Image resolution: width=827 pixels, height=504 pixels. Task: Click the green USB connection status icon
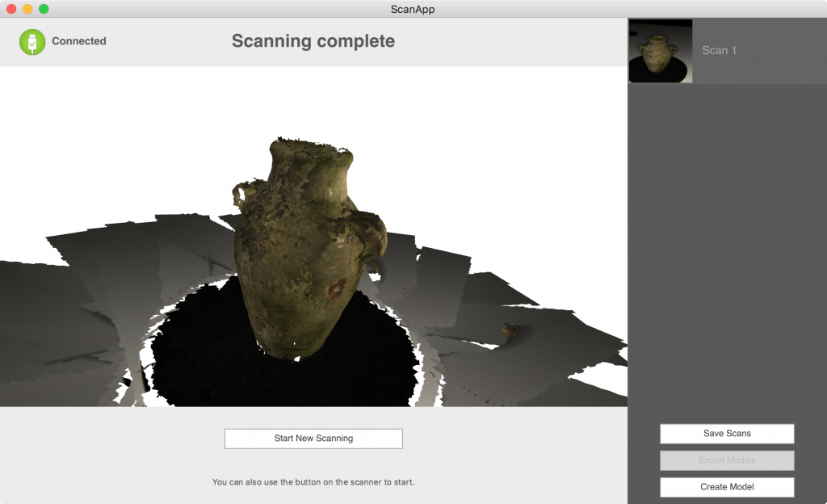coord(32,41)
